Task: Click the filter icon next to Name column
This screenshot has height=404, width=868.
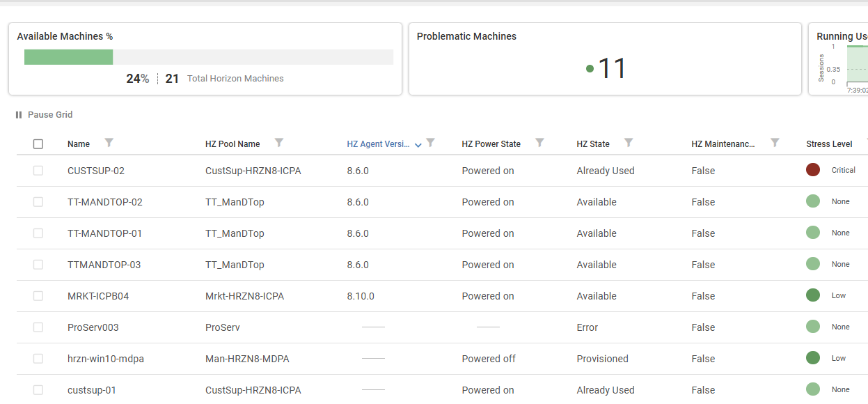Action: (109, 143)
